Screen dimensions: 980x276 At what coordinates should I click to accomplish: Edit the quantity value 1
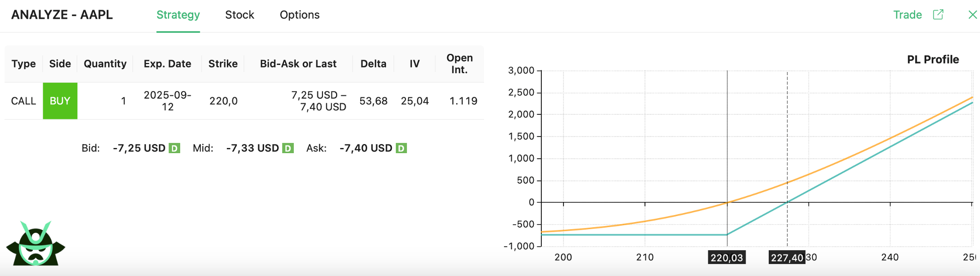coord(123,101)
